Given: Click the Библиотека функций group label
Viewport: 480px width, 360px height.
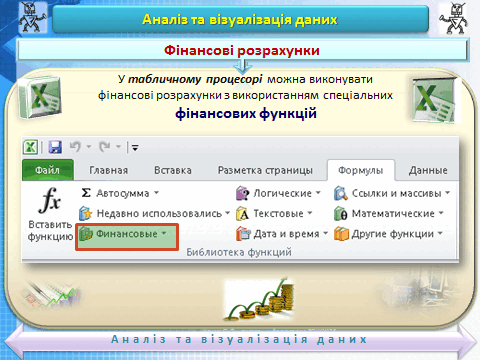Looking at the screenshot, I should pos(239,252).
